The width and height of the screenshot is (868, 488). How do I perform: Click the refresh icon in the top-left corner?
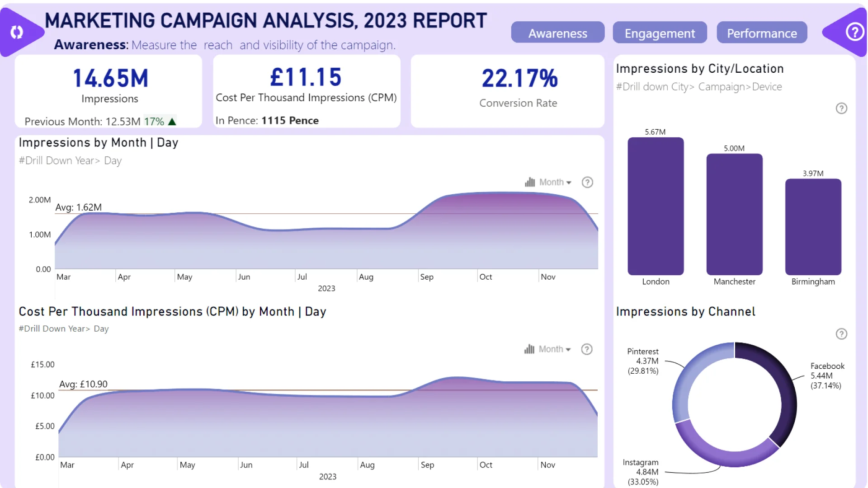17,32
